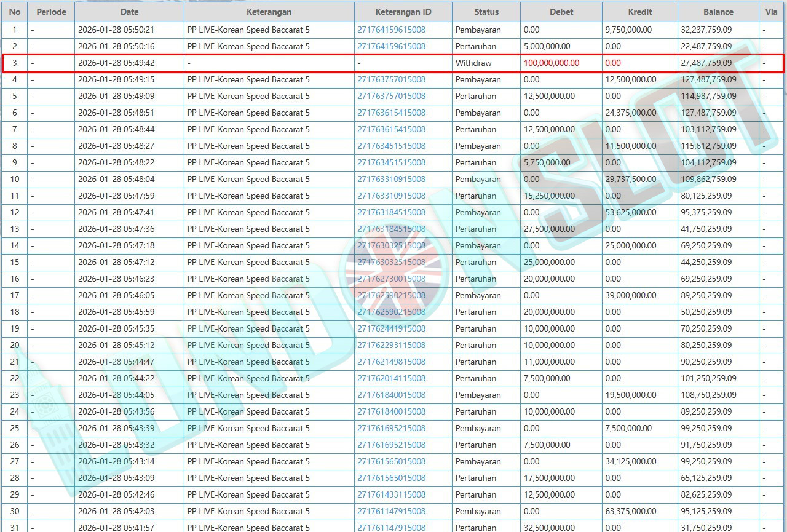
Task: Click the Via column header
Action: [x=771, y=12]
